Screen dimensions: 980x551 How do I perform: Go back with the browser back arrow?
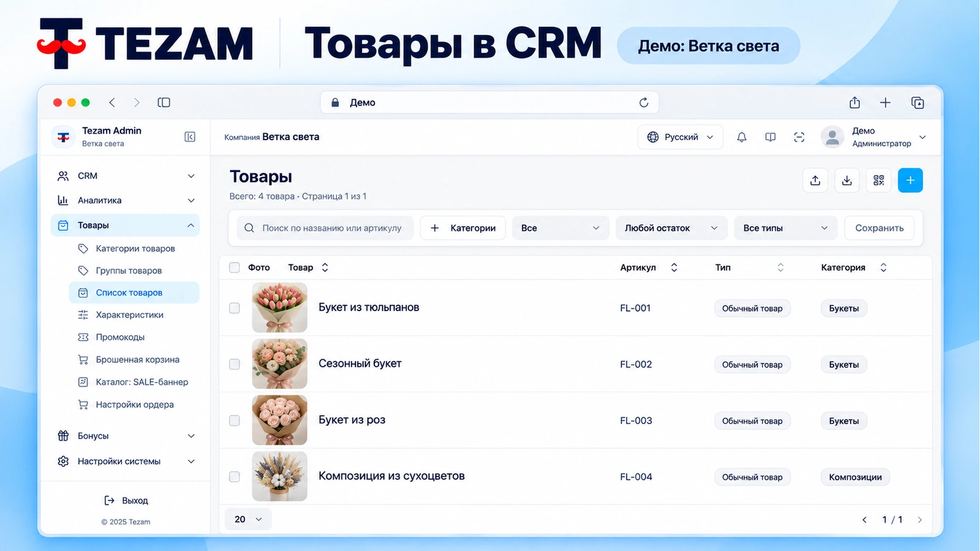[112, 102]
